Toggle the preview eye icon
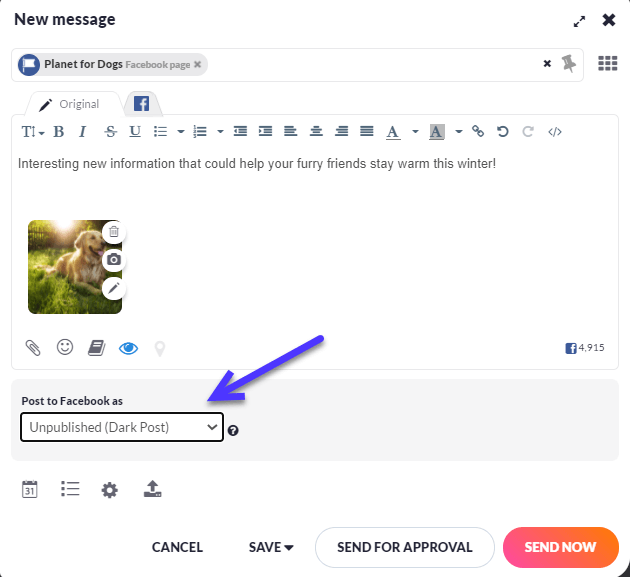 [x=128, y=348]
